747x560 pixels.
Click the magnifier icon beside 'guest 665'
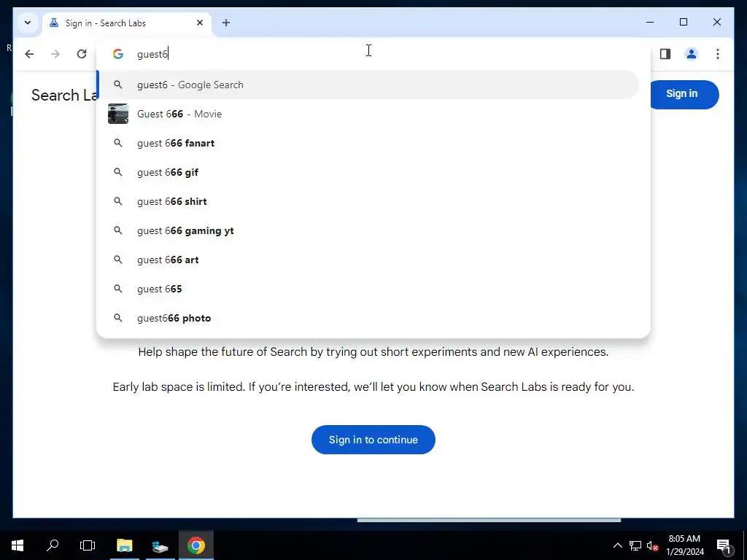pos(117,289)
